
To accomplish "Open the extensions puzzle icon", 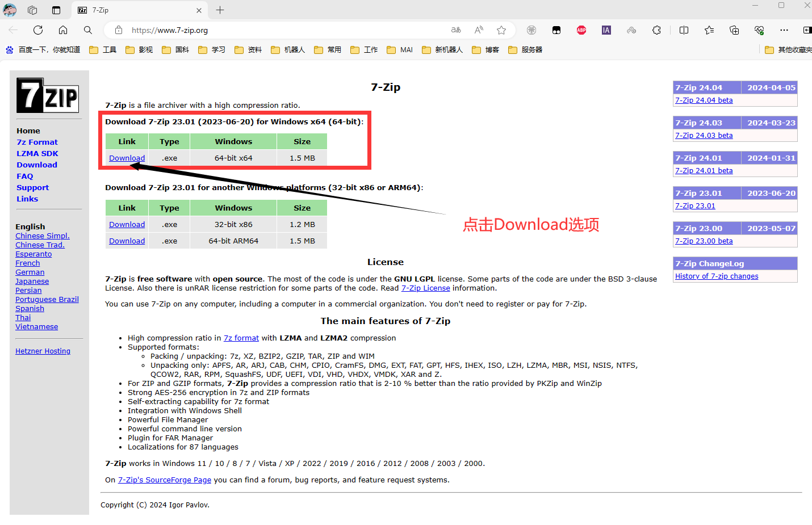I will click(x=656, y=30).
